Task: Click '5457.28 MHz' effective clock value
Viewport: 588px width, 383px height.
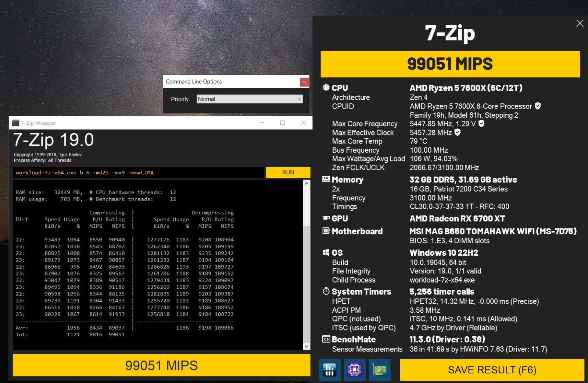Action: [431, 132]
